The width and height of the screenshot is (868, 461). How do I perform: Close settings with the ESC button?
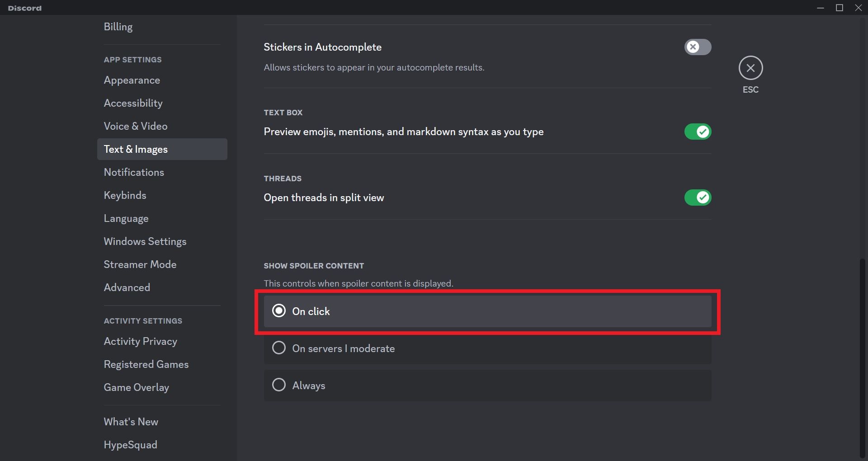pyautogui.click(x=750, y=68)
